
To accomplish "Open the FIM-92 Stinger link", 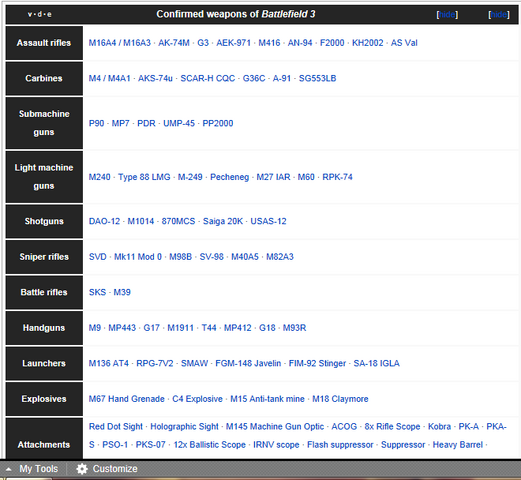I will click(317, 363).
